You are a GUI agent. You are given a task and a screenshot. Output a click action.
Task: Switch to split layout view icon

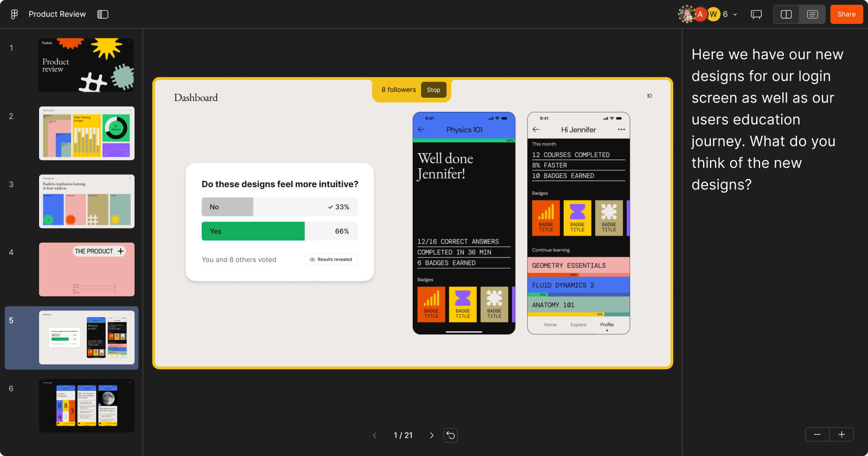(786, 14)
